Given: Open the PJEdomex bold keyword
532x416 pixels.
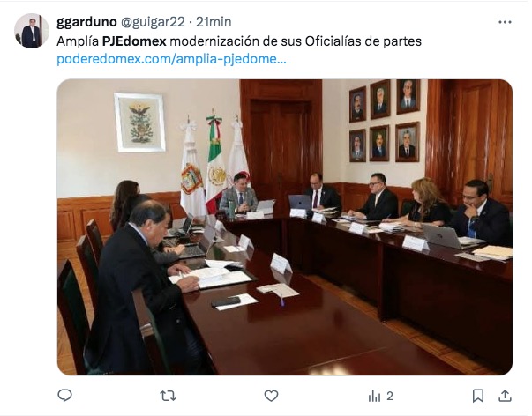Looking at the screenshot, I should coord(134,41).
